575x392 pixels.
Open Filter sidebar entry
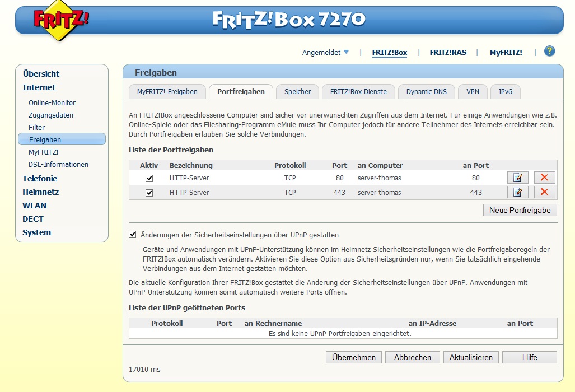[36, 127]
